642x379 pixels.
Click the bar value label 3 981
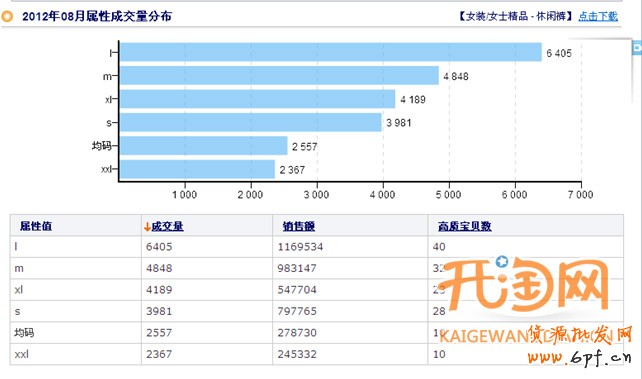pos(398,123)
